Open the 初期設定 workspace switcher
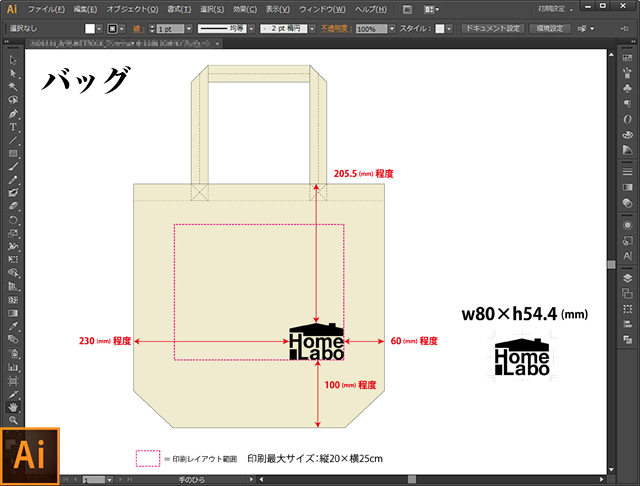This screenshot has height=486, width=640. coord(555,9)
